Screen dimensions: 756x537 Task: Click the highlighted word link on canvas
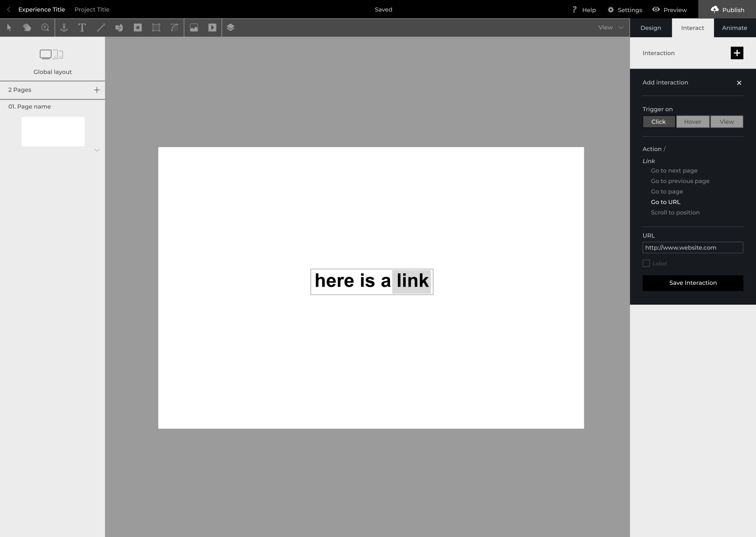pos(412,281)
